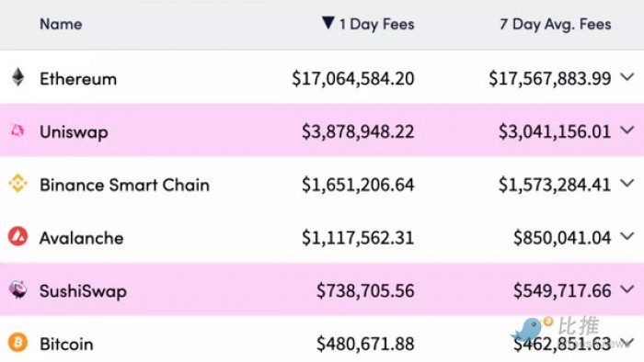Expand the Binance Smart Chain row chevron

pos(627,183)
